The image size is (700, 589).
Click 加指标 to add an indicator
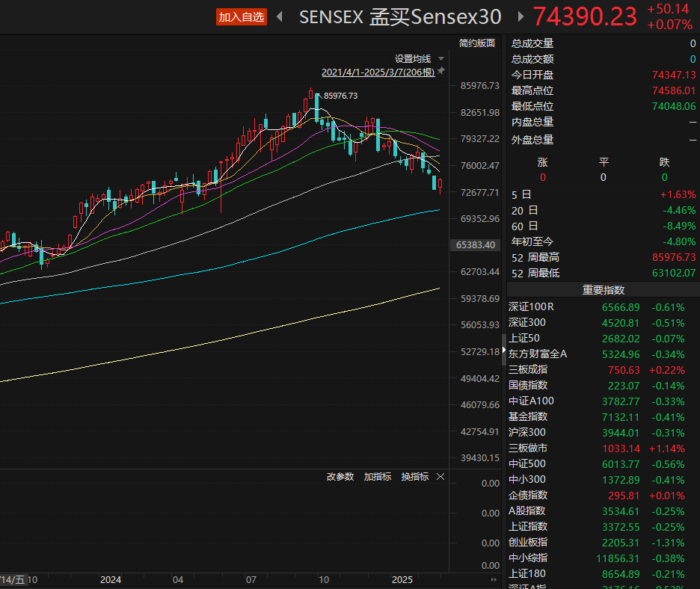pyautogui.click(x=377, y=477)
